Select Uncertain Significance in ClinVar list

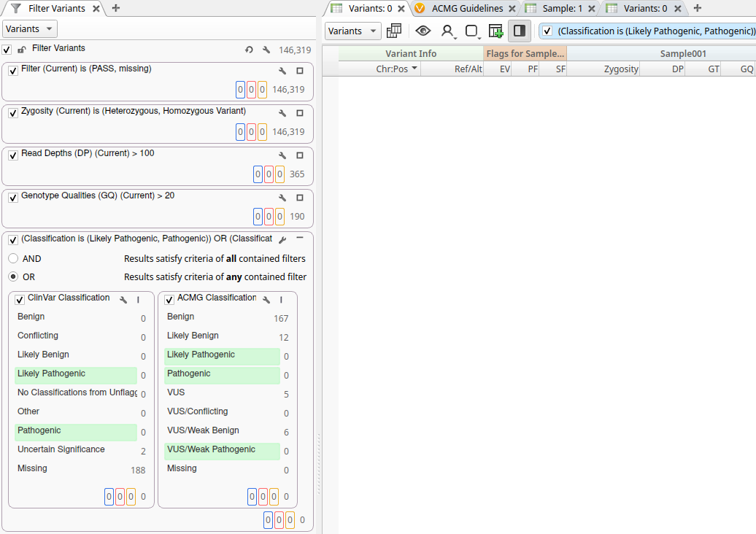(61, 449)
